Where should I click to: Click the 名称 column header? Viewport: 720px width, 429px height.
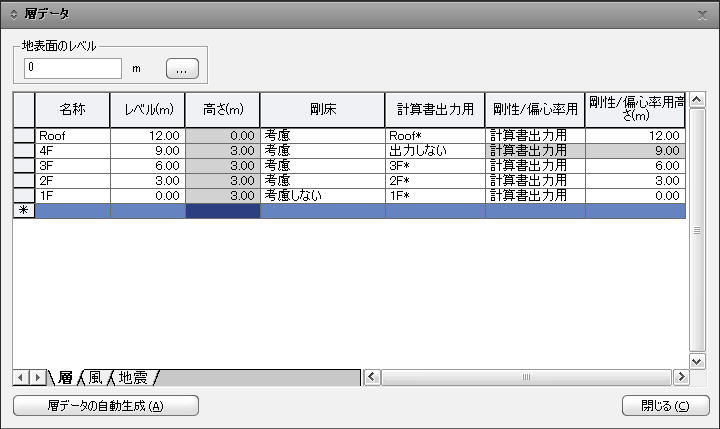tap(72, 109)
